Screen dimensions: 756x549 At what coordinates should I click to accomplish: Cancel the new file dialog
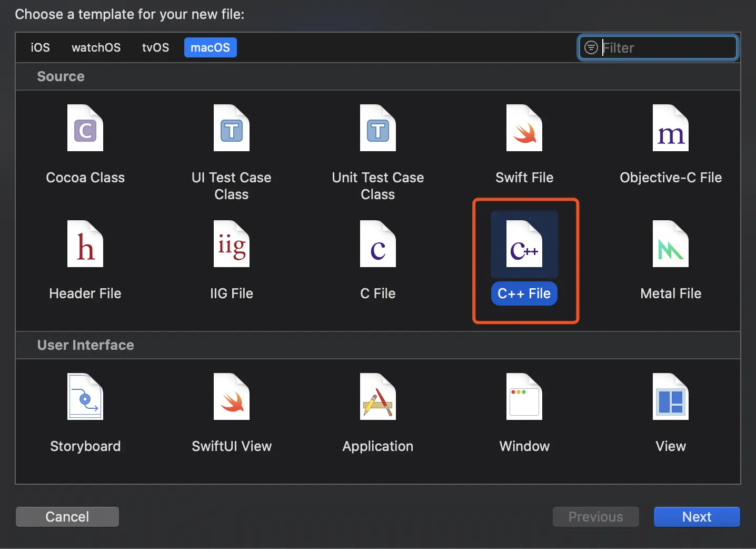[x=67, y=517]
